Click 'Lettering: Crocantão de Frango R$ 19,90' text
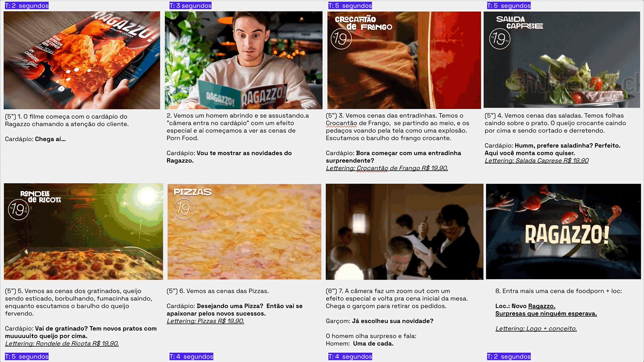 click(x=387, y=168)
